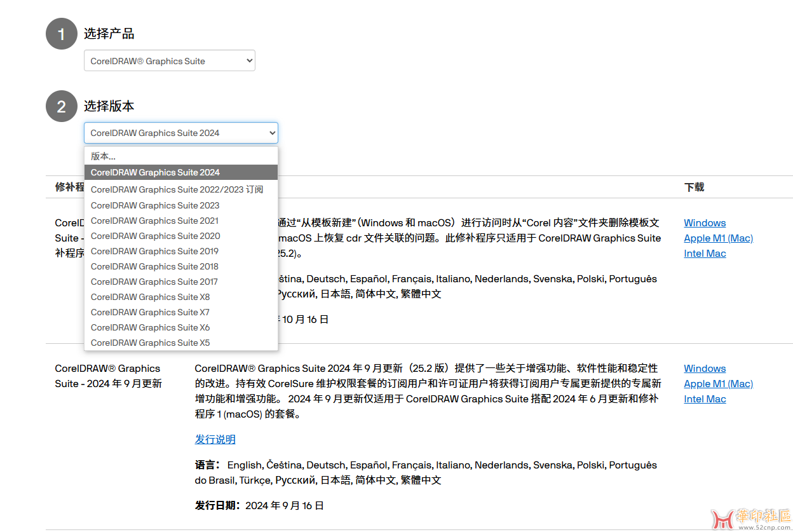
Task: Select CorelDRAW Graphics Suite 2020 option
Action: coord(181,236)
